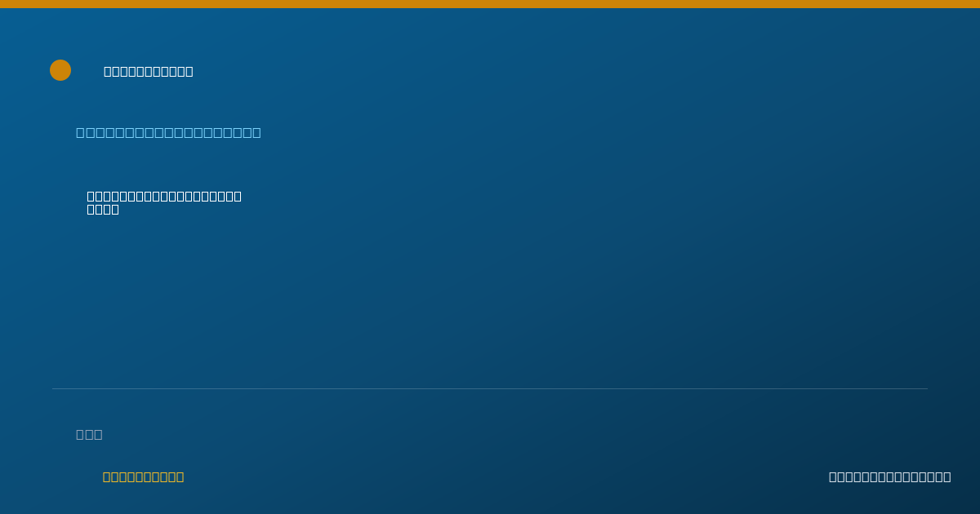Click the light-blue headline text

(x=168, y=132)
